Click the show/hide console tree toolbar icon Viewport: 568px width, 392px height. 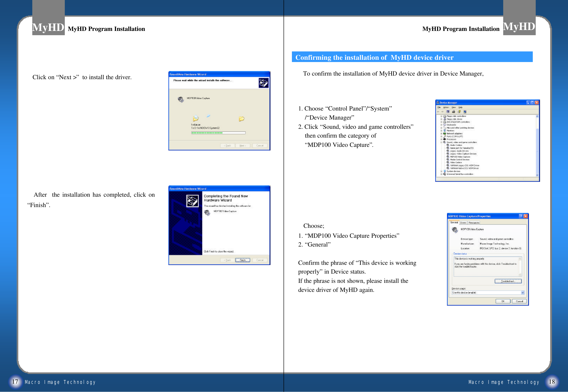[x=448, y=112]
